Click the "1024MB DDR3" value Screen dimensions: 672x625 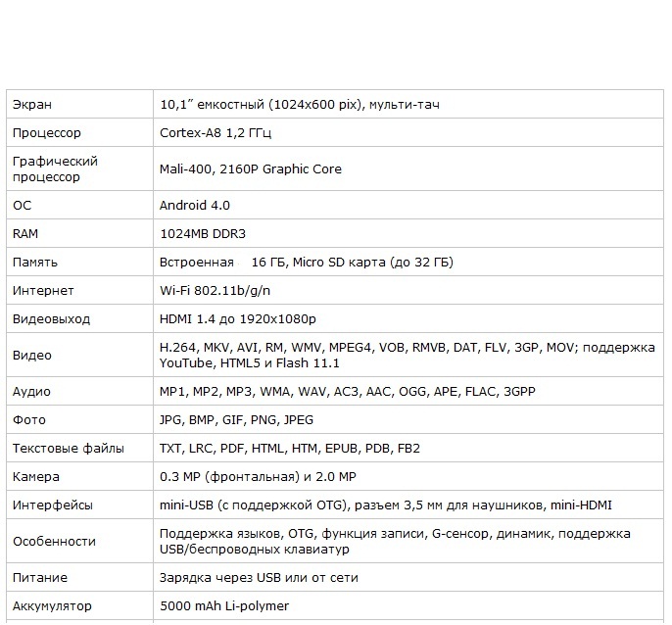coord(202,234)
